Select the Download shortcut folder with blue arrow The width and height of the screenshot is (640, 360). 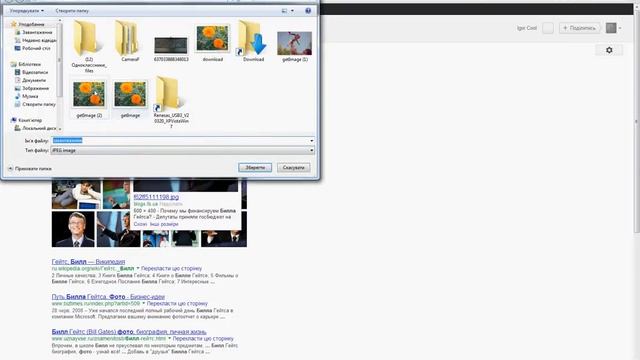[x=253, y=41]
